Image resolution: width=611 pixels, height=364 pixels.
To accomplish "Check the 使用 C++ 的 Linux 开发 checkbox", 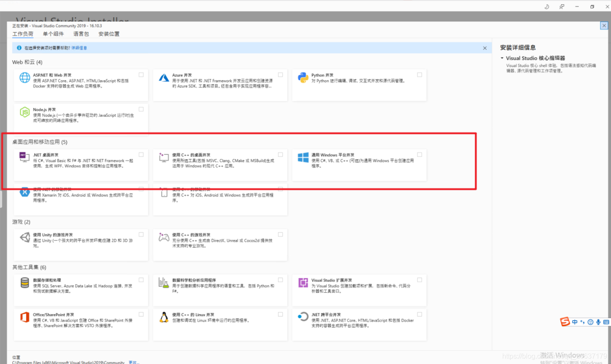I will [280, 315].
